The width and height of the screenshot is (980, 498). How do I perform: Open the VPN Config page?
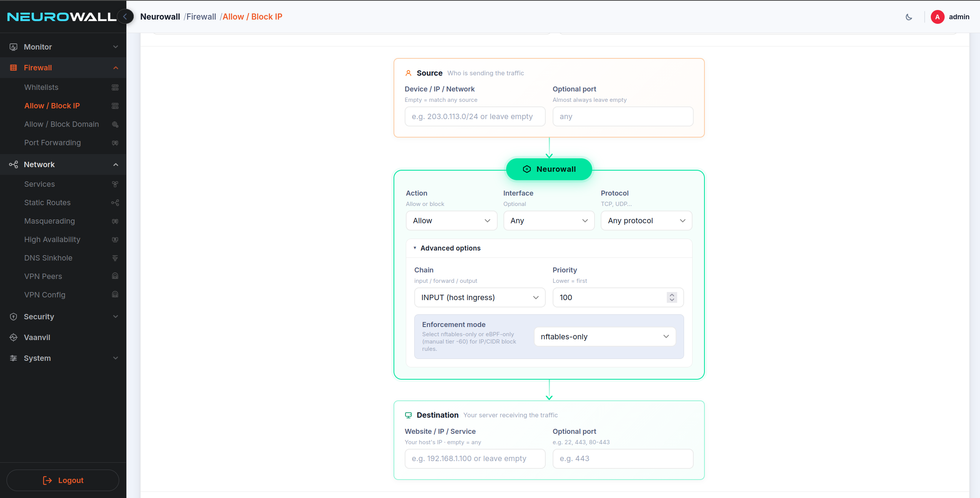[45, 295]
